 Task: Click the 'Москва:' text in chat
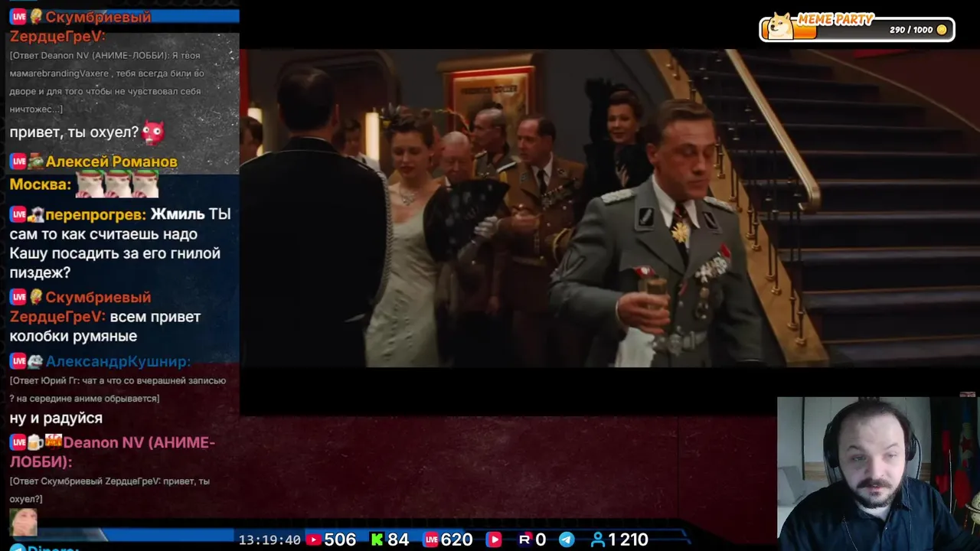point(40,184)
